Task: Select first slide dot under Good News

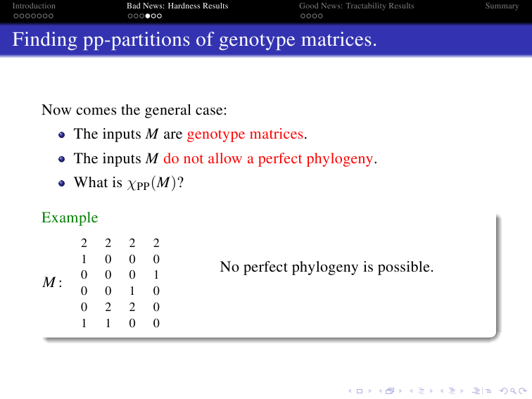Action: pos(302,15)
